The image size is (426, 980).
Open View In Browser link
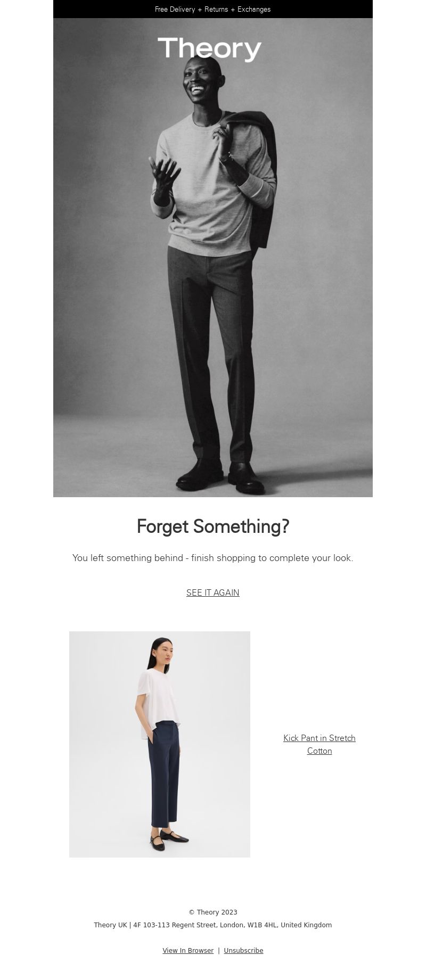click(188, 951)
